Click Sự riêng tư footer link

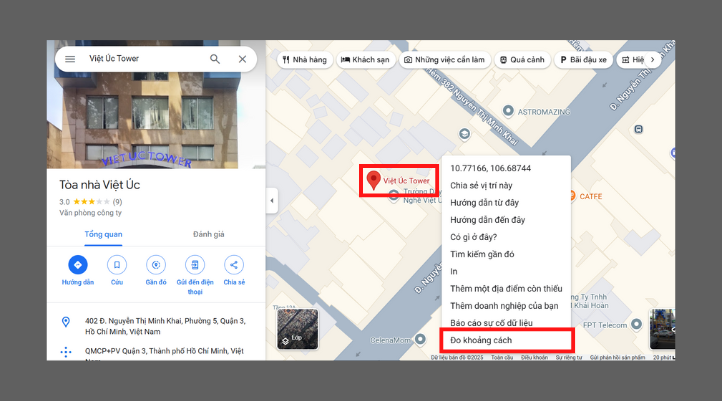click(x=569, y=357)
